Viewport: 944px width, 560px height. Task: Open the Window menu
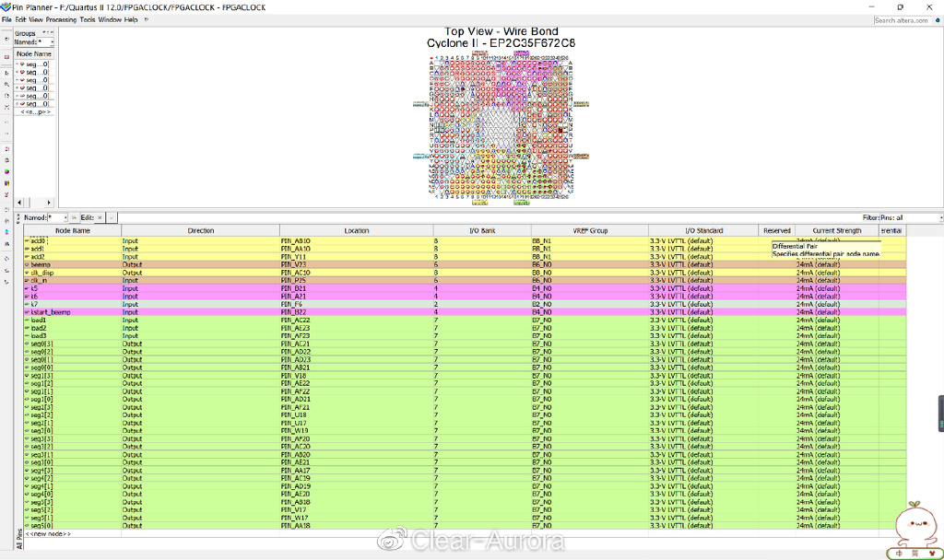pos(110,20)
